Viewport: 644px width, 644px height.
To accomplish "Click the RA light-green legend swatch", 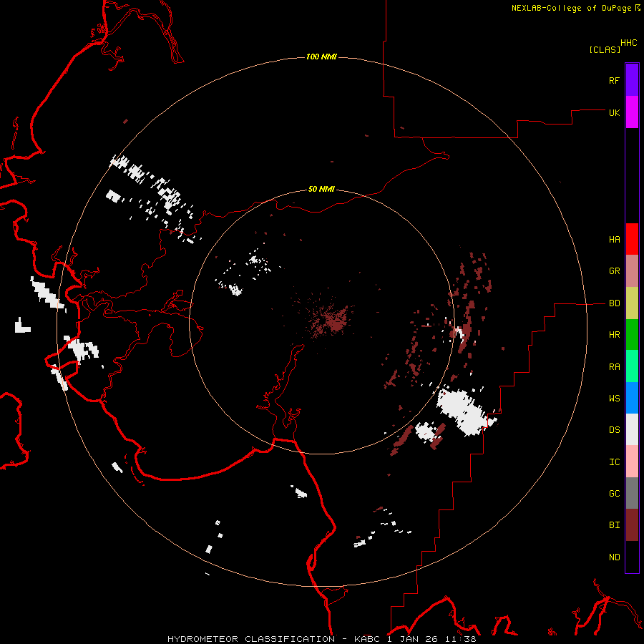I will tap(632, 366).
